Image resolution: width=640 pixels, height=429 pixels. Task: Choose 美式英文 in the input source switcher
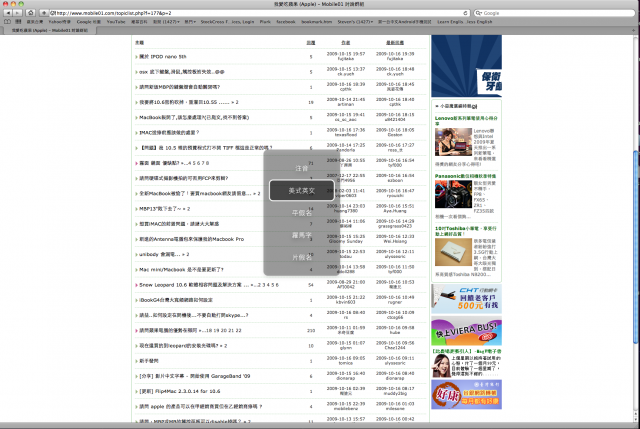302,191
